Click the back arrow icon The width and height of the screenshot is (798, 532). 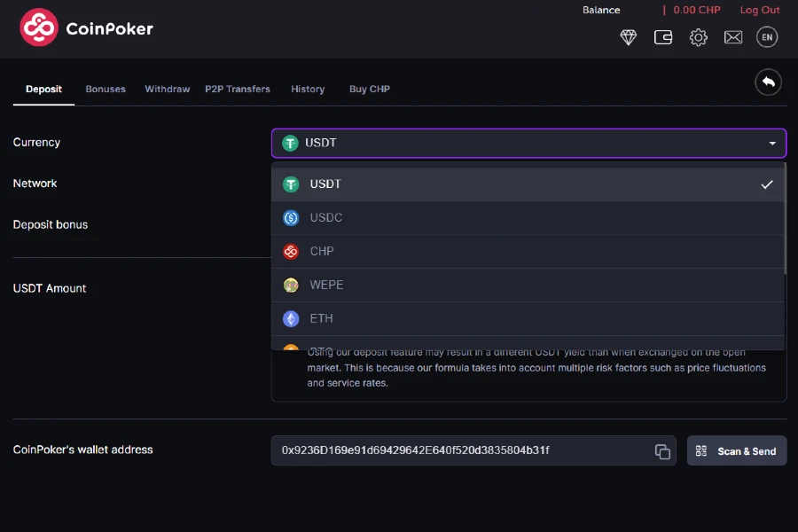coord(768,82)
